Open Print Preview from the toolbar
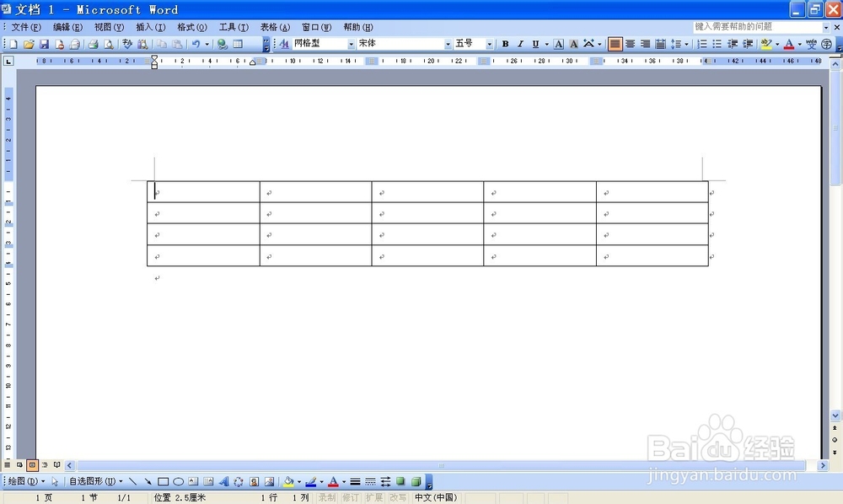Screen dimensions: 843x504 (x=109, y=44)
